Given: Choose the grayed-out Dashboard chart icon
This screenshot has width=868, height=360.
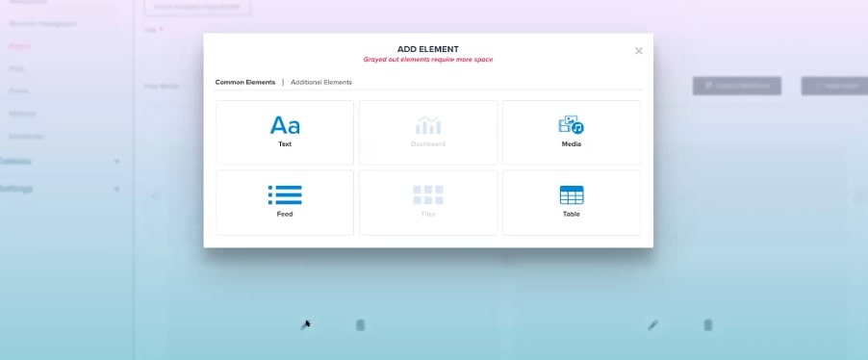Looking at the screenshot, I should click(x=428, y=126).
